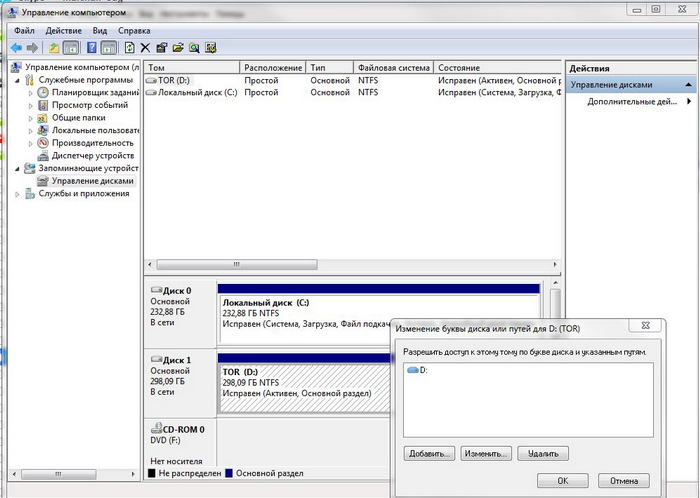The image size is (700, 498).
Task: Expand the Планировщик заданий tree node
Action: pyautogui.click(x=30, y=93)
